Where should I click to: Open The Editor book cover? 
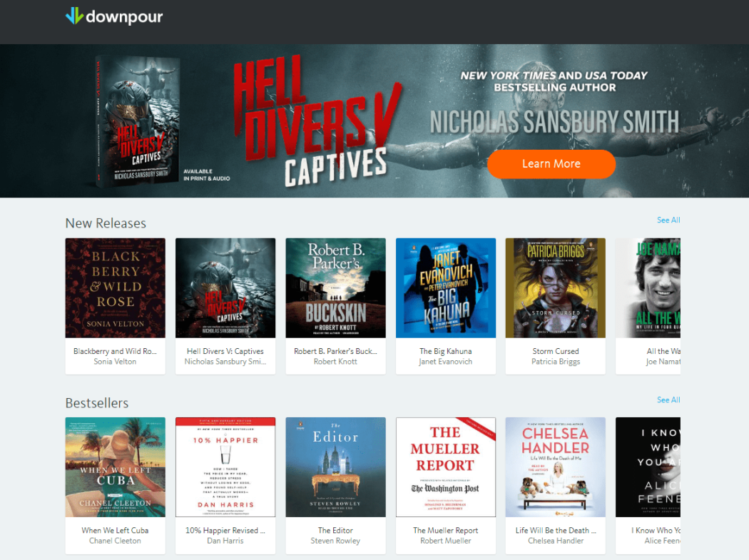pos(335,467)
